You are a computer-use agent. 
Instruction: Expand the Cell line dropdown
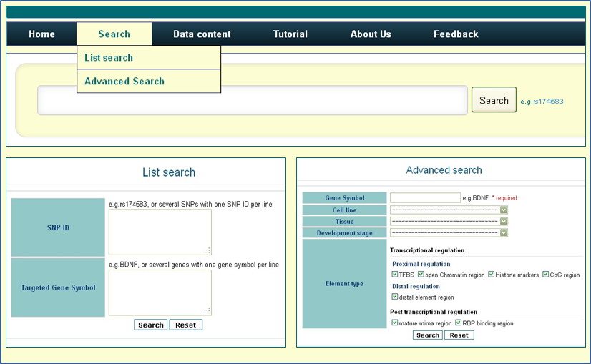(x=449, y=210)
